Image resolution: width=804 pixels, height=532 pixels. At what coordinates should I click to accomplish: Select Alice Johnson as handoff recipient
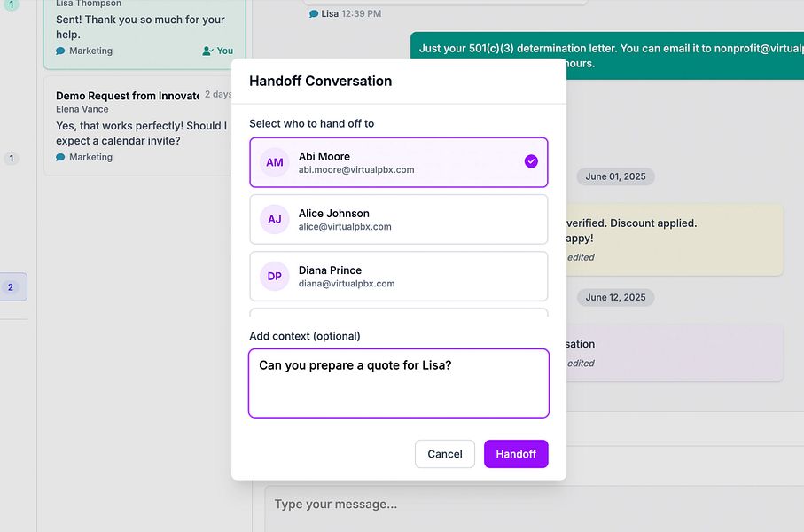coord(398,219)
